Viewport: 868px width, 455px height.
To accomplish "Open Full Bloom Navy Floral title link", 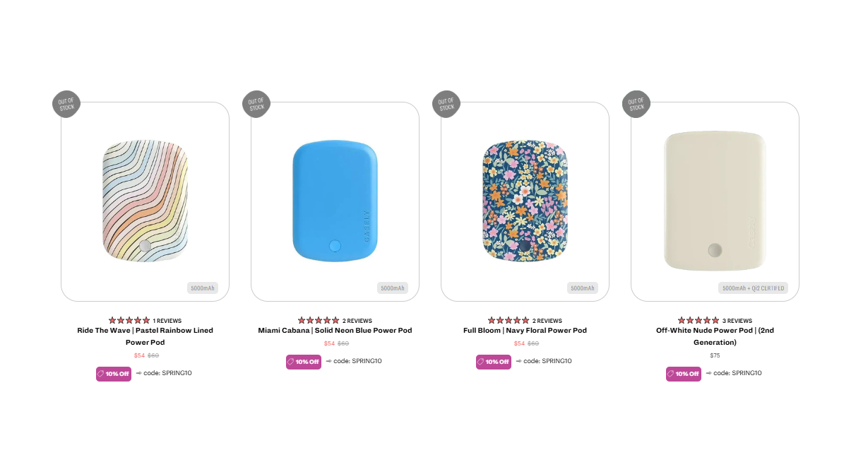I will point(525,330).
